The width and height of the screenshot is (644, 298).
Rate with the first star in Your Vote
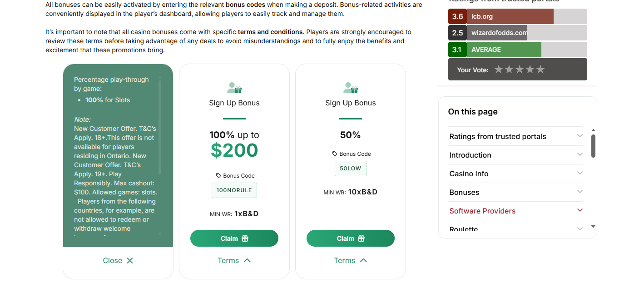[499, 70]
